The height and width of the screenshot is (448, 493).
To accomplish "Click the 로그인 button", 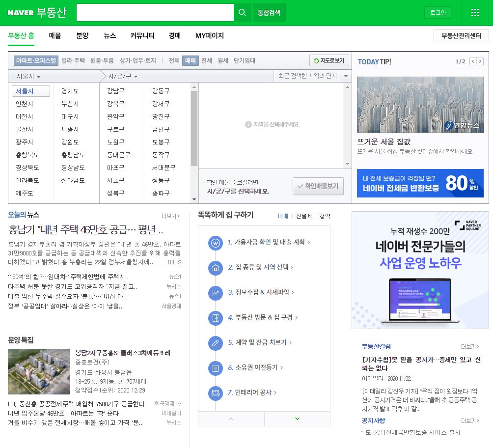I will [438, 13].
